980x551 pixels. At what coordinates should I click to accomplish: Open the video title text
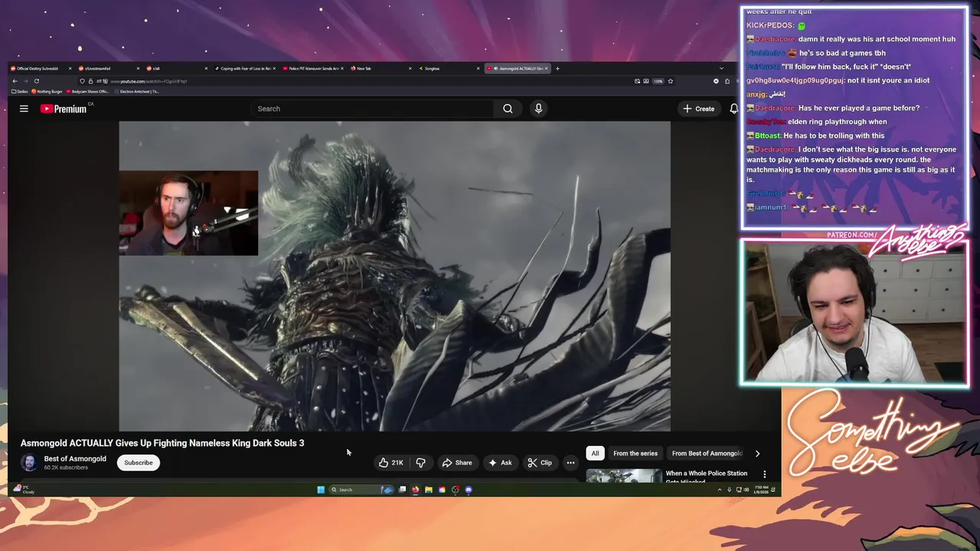pyautogui.click(x=162, y=443)
